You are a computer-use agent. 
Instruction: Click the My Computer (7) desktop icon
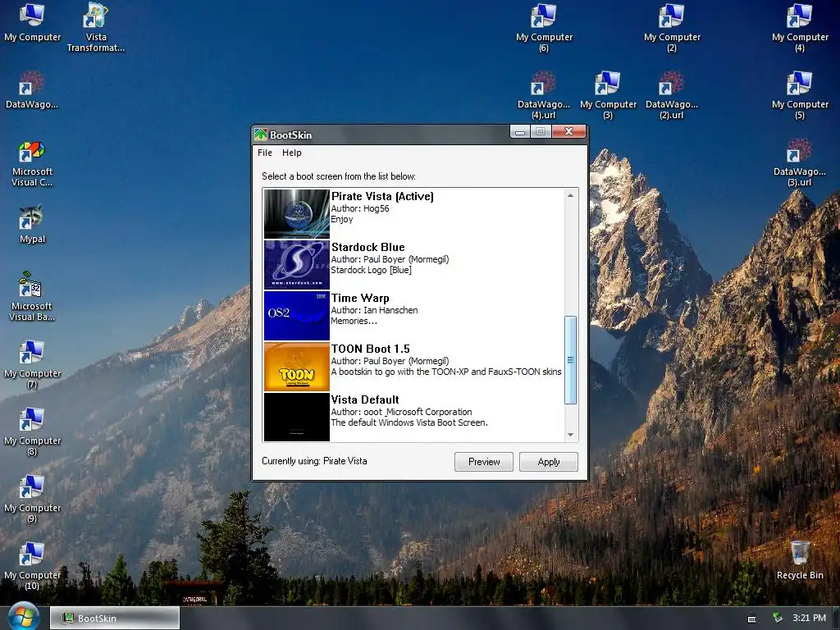(x=32, y=364)
